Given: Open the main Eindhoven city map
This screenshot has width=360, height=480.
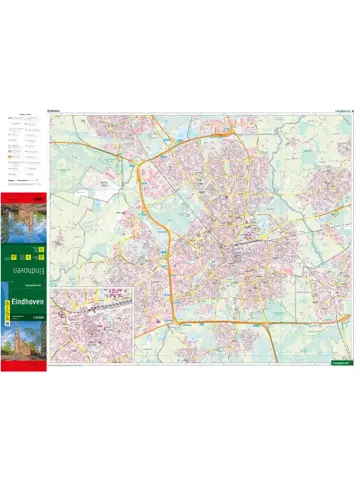Looking at the screenshot, I should click(x=200, y=239).
